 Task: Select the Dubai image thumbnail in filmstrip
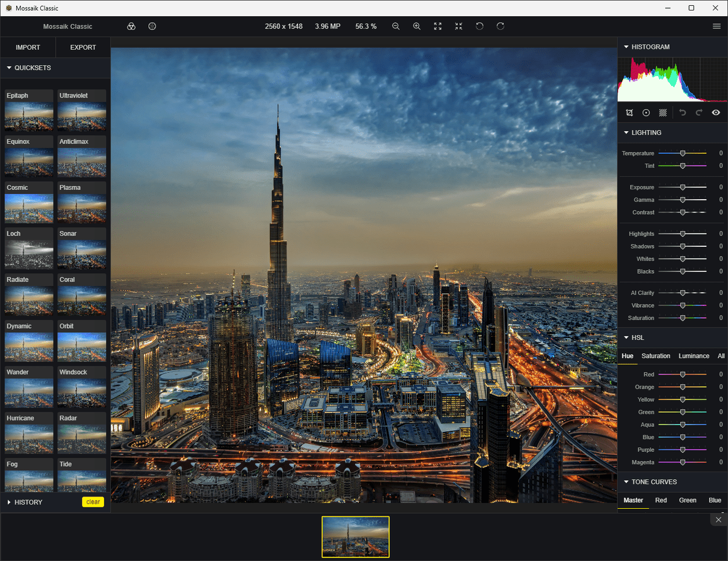coord(356,537)
